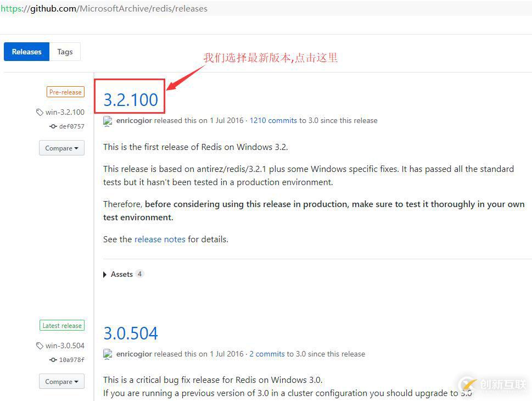Click the Latest release label
The image size is (532, 401).
pos(62,326)
